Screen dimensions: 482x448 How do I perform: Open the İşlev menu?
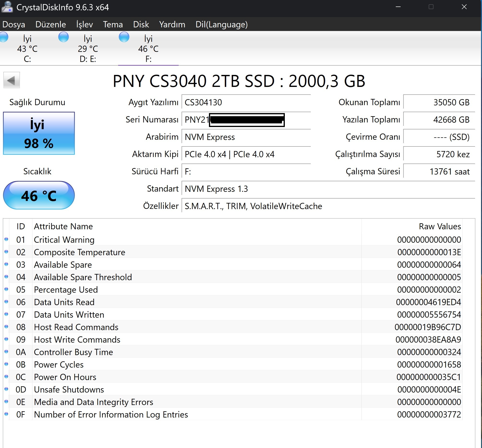click(84, 24)
